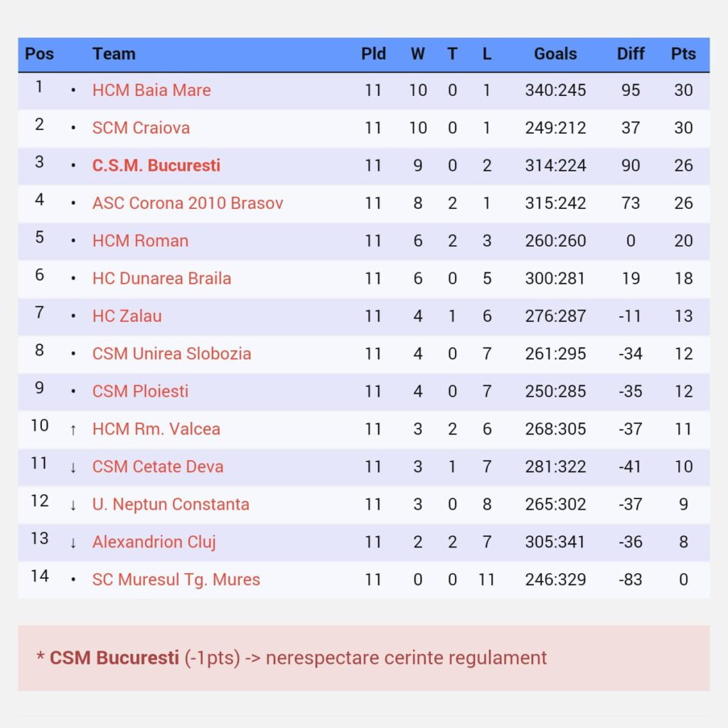Click the Goals column header
Viewport: 728px width, 728px height.
pos(555,54)
